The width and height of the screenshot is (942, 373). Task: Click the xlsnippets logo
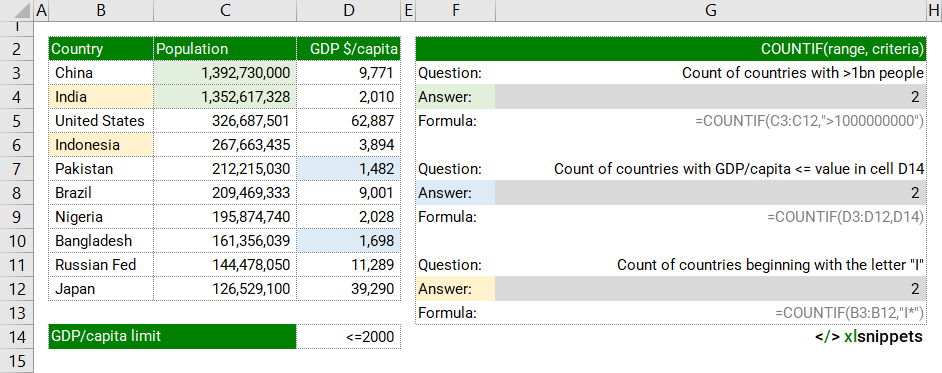[869, 336]
